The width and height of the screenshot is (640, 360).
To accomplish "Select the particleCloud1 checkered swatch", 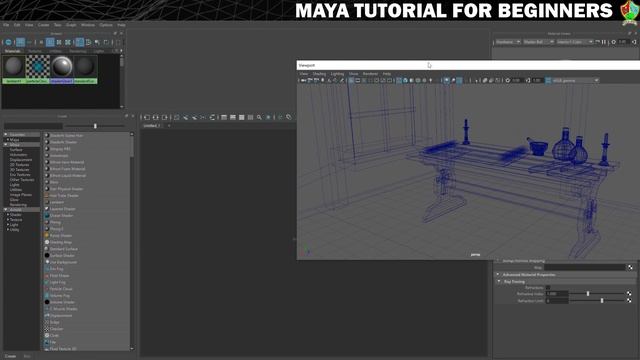I will [38, 69].
